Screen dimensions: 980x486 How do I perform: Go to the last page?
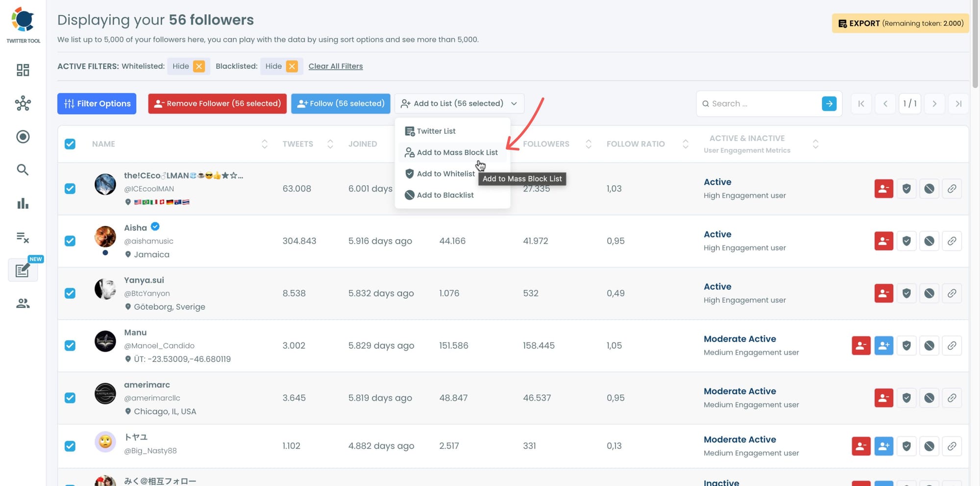coord(958,103)
